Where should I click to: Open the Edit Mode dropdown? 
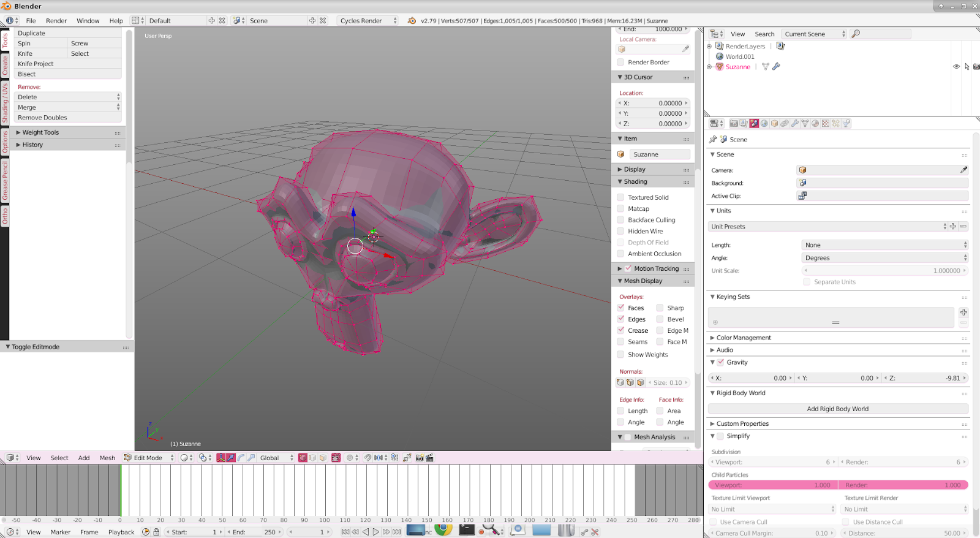click(x=149, y=458)
